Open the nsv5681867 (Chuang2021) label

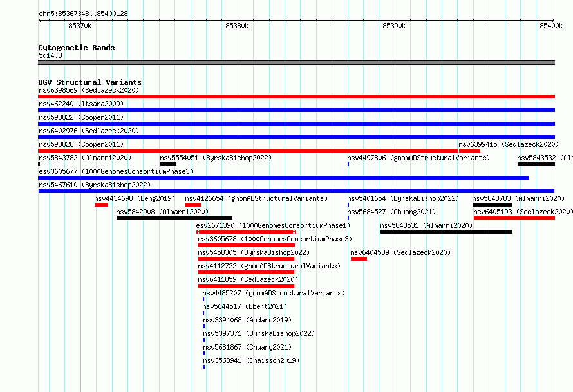(247, 347)
